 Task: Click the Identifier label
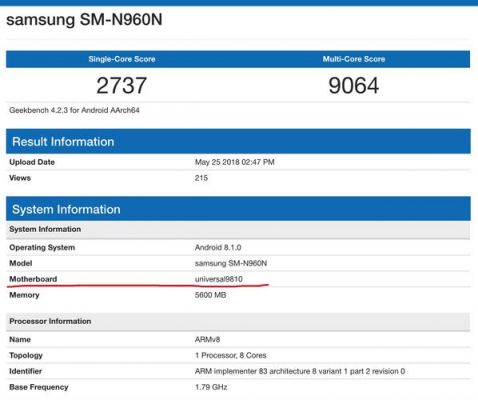click(x=26, y=371)
